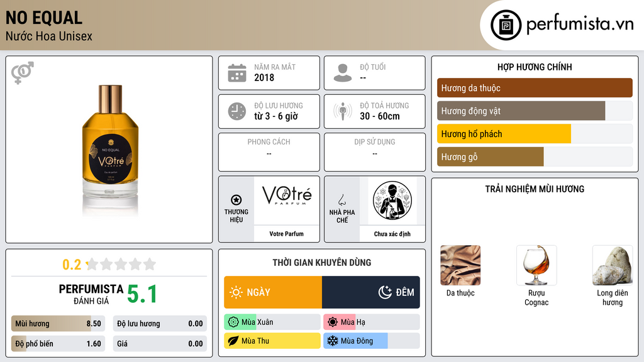The height and width of the screenshot is (362, 644).
Task: Click the Mùa Thu season bar
Action: 272,341
